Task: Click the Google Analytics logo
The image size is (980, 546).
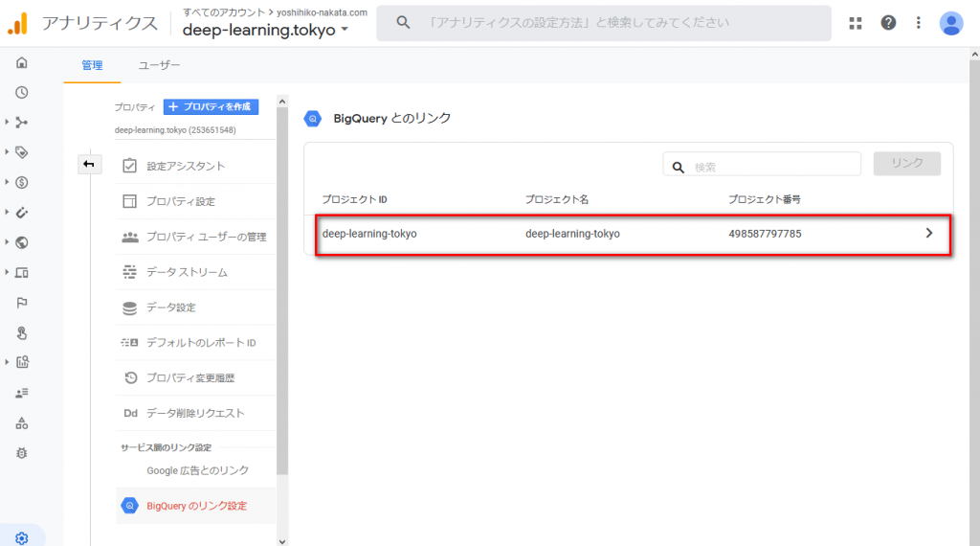Action: pyautogui.click(x=18, y=23)
